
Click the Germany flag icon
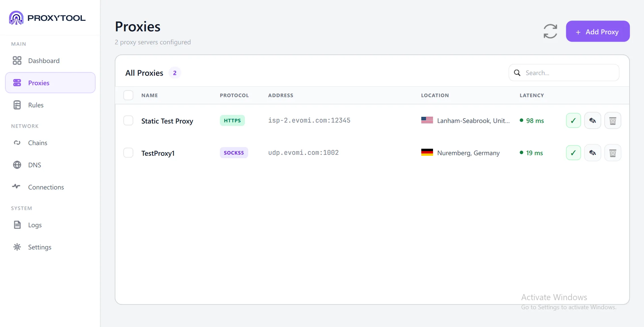pyautogui.click(x=427, y=152)
